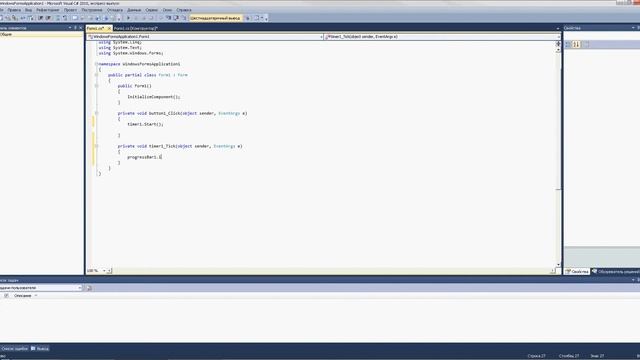640x360 pixels.
Task: Switch to Form1.cs [Конструктор] designer tab
Action: pos(135,28)
